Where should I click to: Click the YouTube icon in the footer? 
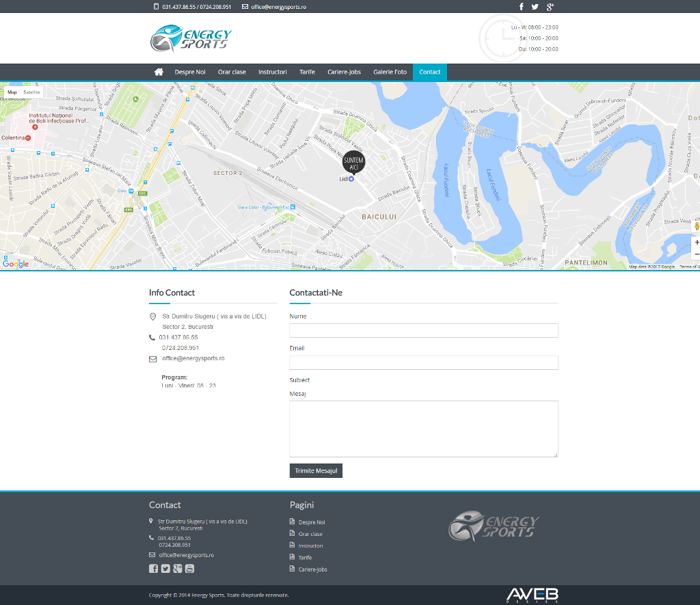(x=189, y=569)
